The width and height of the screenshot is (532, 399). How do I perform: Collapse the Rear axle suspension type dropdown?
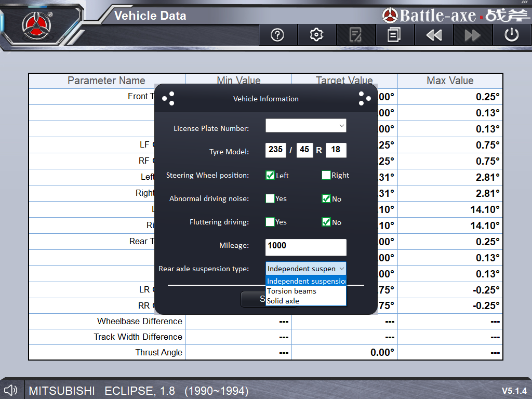[x=305, y=269]
